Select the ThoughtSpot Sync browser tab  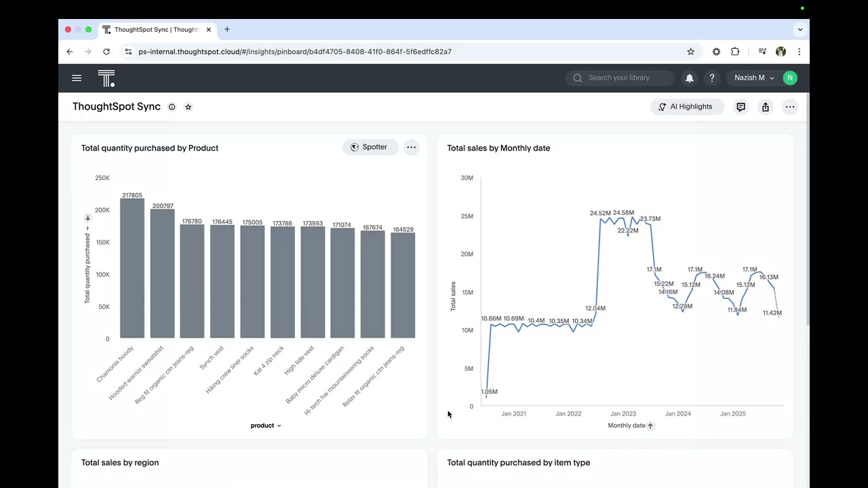[156, 30]
